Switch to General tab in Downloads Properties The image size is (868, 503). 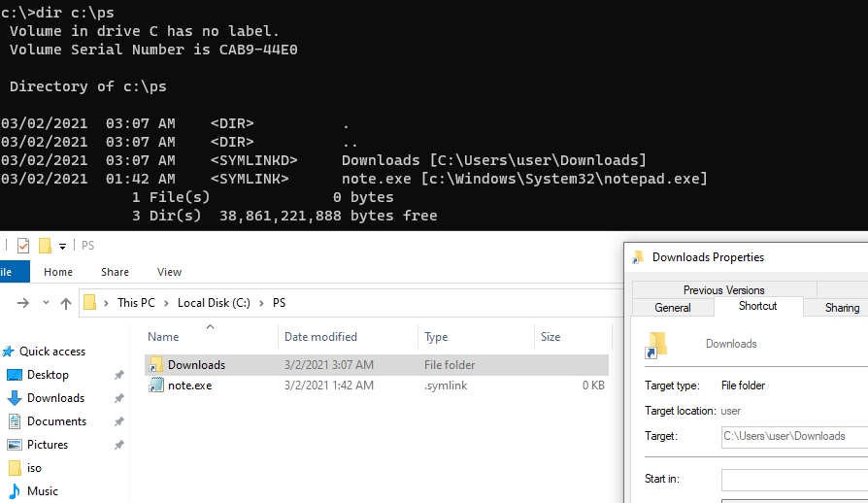[673, 308]
